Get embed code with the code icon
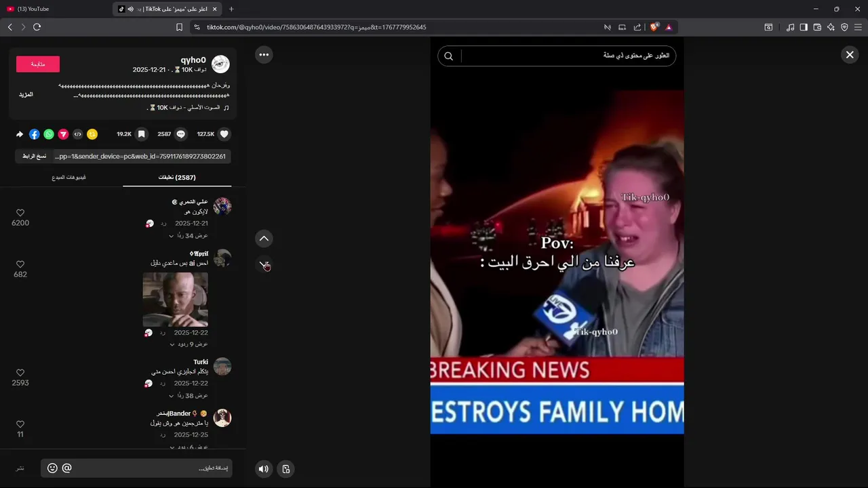Viewport: 868px width, 488px height. 77,134
